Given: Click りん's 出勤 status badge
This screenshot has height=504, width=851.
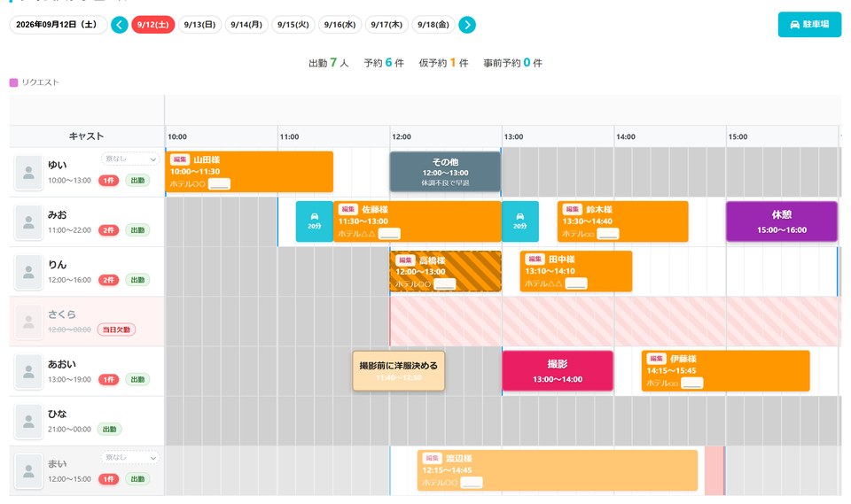Looking at the screenshot, I should coord(137,280).
